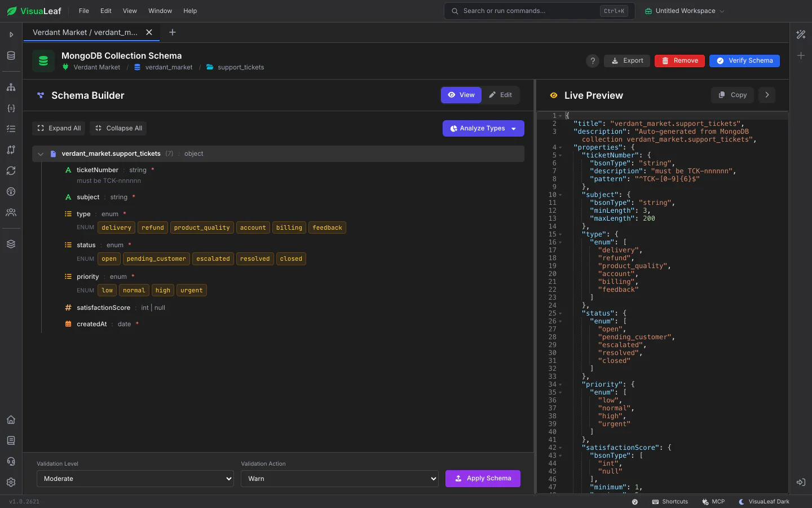Open the checklist icon in left sidebar
Viewport: 812px width, 508px height.
pyautogui.click(x=11, y=129)
